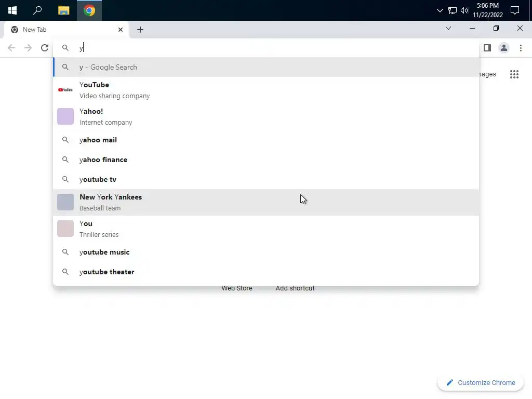
Task: Click the Chrome taskbar icon
Action: pos(89,10)
